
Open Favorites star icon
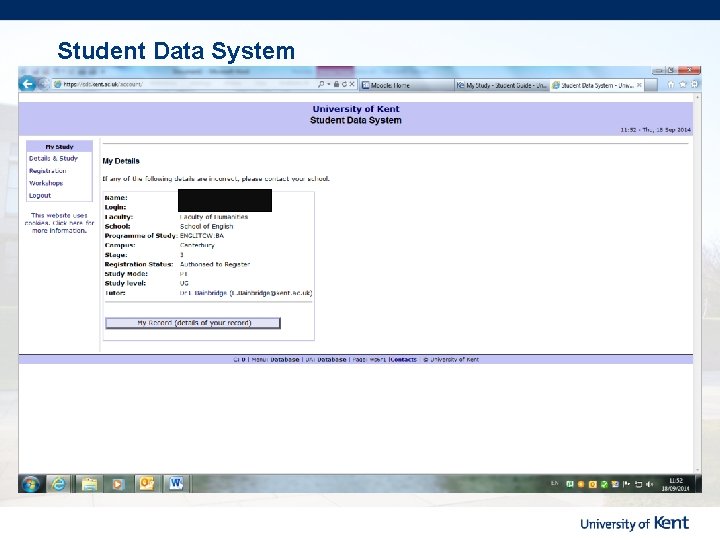click(x=683, y=84)
